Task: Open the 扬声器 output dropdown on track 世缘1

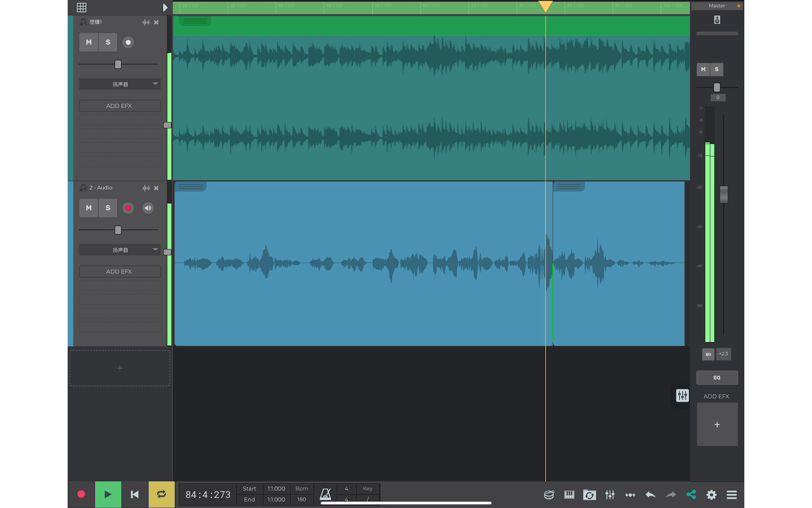Action: pyautogui.click(x=119, y=84)
